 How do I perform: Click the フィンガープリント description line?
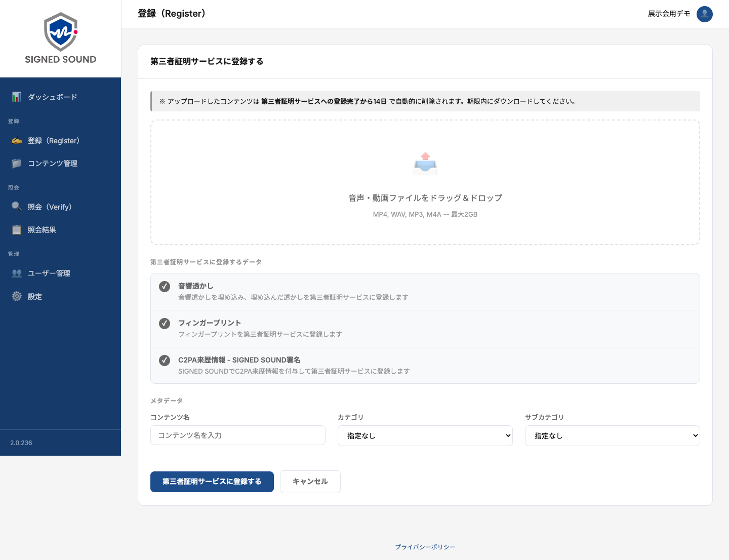260,334
